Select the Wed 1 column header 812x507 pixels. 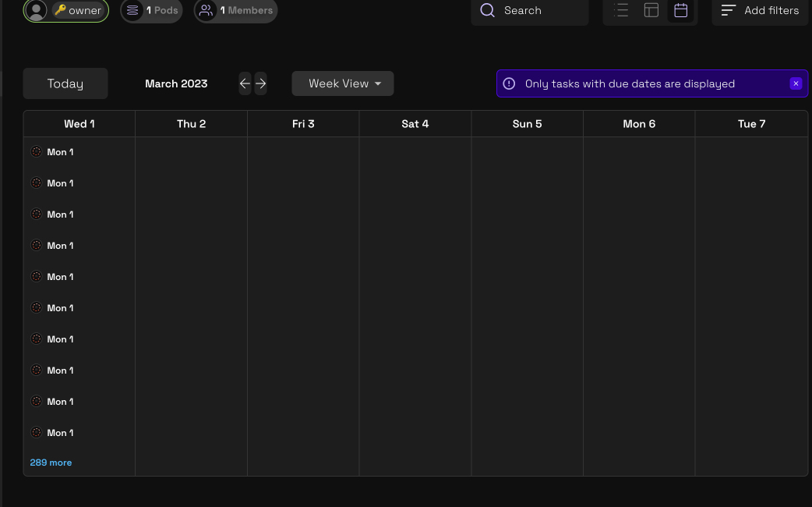[x=79, y=124]
